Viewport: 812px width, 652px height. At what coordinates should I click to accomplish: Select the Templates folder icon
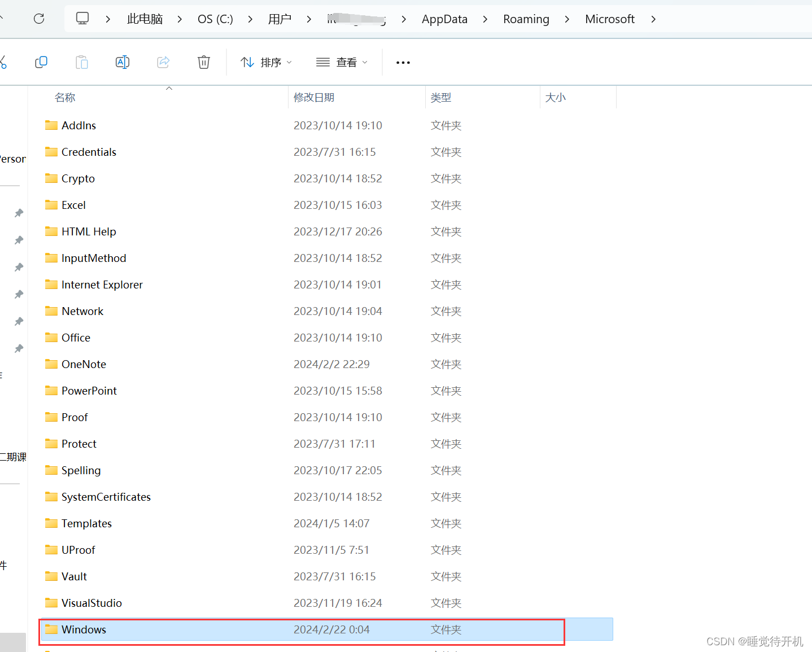pos(51,523)
